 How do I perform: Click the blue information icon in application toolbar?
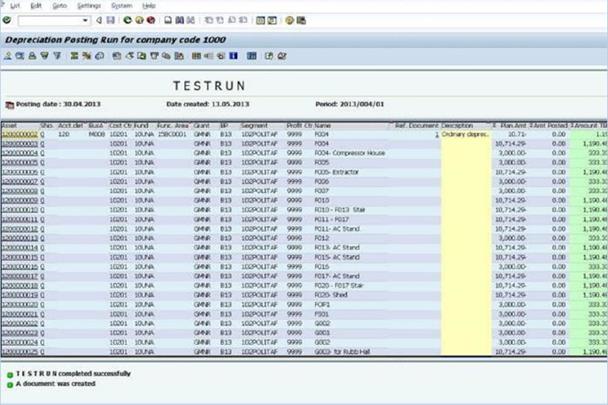click(233, 56)
